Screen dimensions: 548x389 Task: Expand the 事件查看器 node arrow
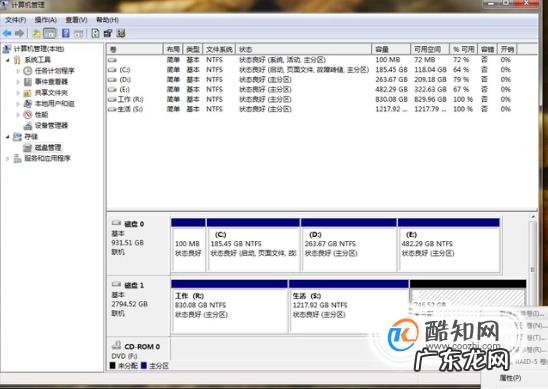[x=18, y=82]
